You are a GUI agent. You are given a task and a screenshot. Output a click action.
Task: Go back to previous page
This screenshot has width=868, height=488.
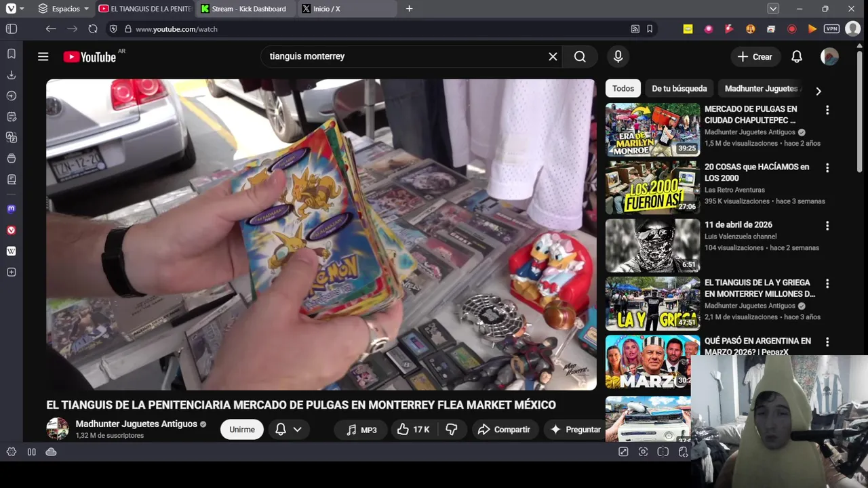pyautogui.click(x=51, y=29)
